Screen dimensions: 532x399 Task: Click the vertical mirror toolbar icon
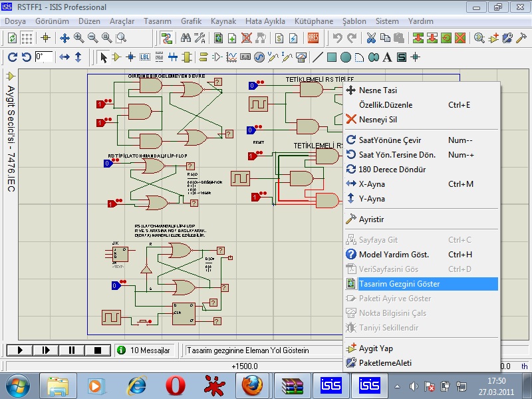(78, 57)
